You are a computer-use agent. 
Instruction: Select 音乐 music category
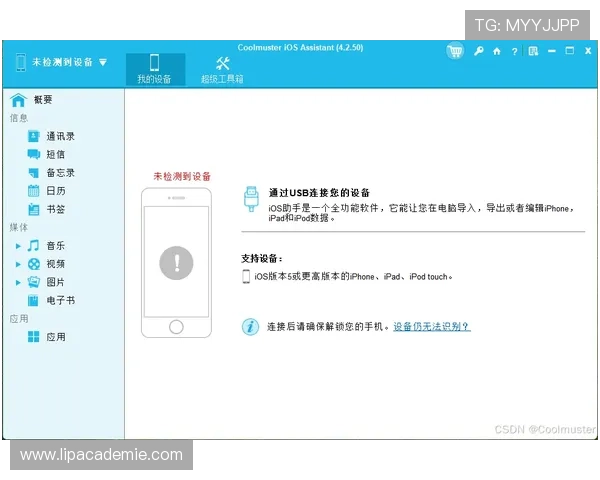[56, 246]
